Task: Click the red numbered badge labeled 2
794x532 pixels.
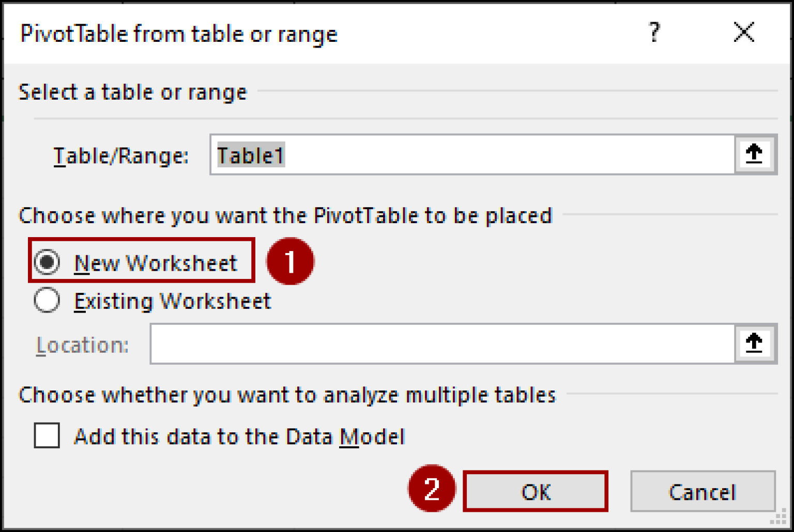Action: pyautogui.click(x=432, y=489)
